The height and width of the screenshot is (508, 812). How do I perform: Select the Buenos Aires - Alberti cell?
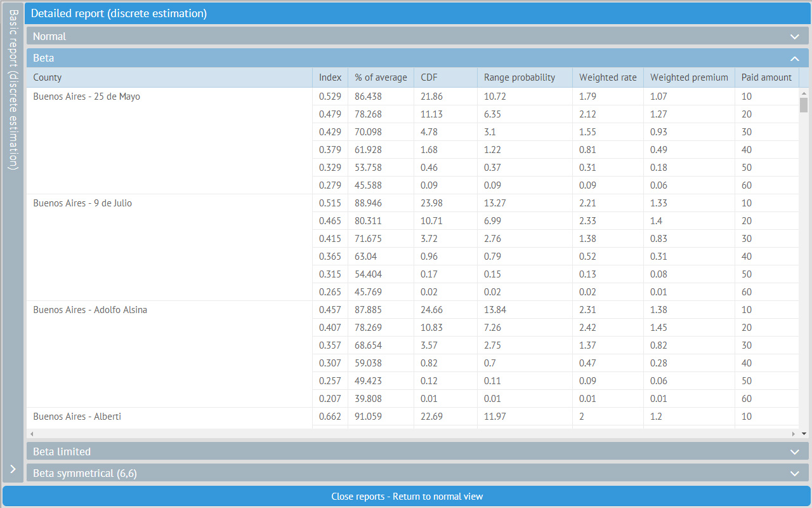pos(169,418)
